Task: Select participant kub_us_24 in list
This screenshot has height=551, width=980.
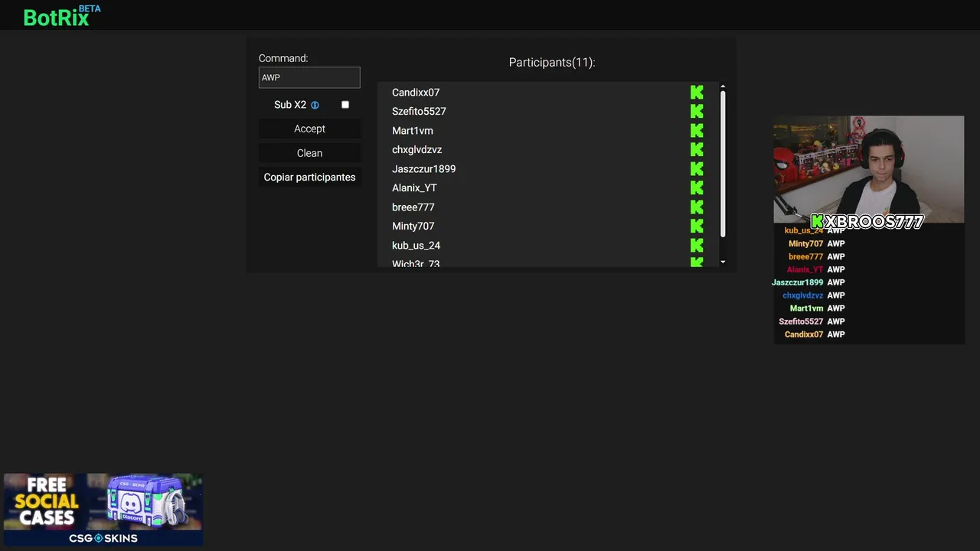Action: click(x=416, y=246)
